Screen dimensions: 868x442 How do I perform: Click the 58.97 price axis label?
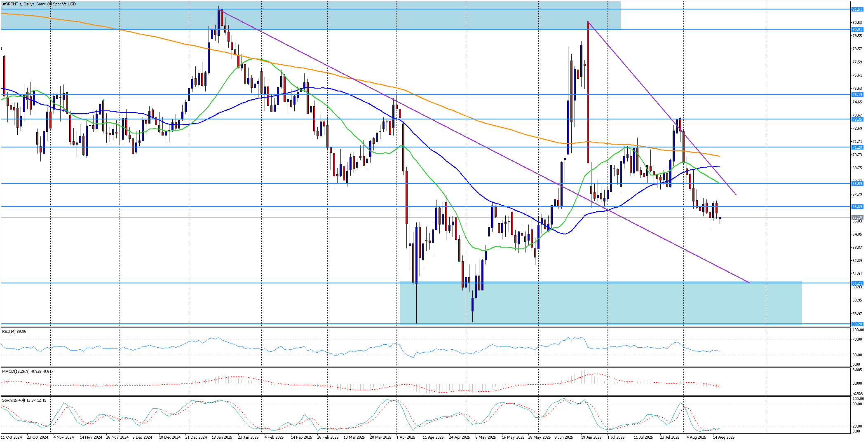point(857,313)
